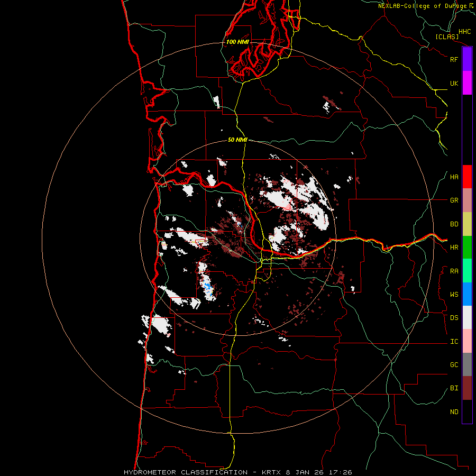Select the white DS legend swatch
The width and height of the screenshot is (476, 476).
coord(467,317)
